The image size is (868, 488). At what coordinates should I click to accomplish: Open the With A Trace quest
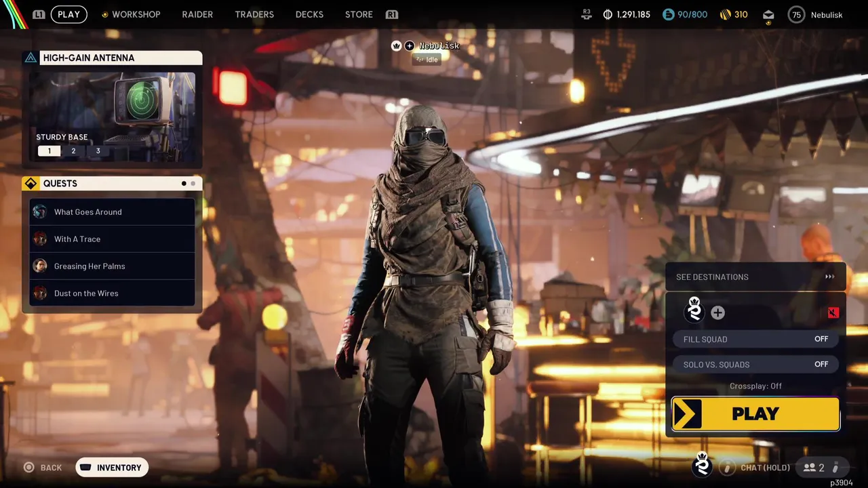[x=112, y=239]
